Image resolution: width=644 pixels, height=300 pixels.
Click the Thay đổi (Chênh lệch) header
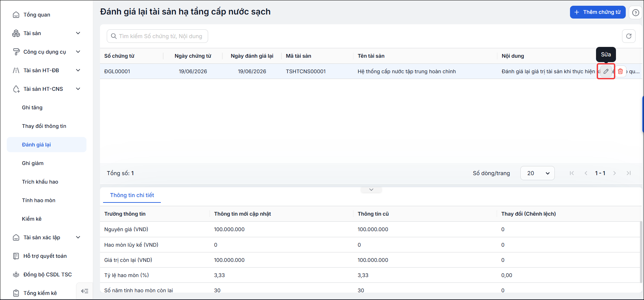coord(528,214)
